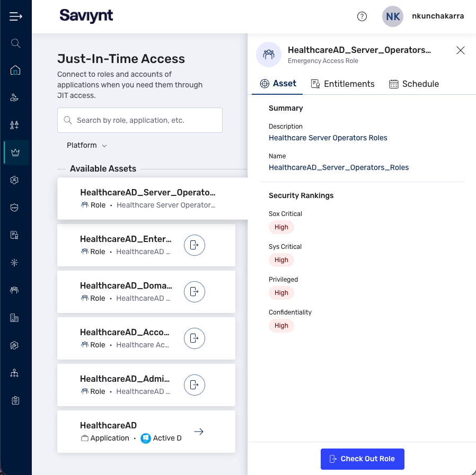This screenshot has height=475, width=476.
Task: Open the building organizations sidebar icon
Action: click(14, 318)
